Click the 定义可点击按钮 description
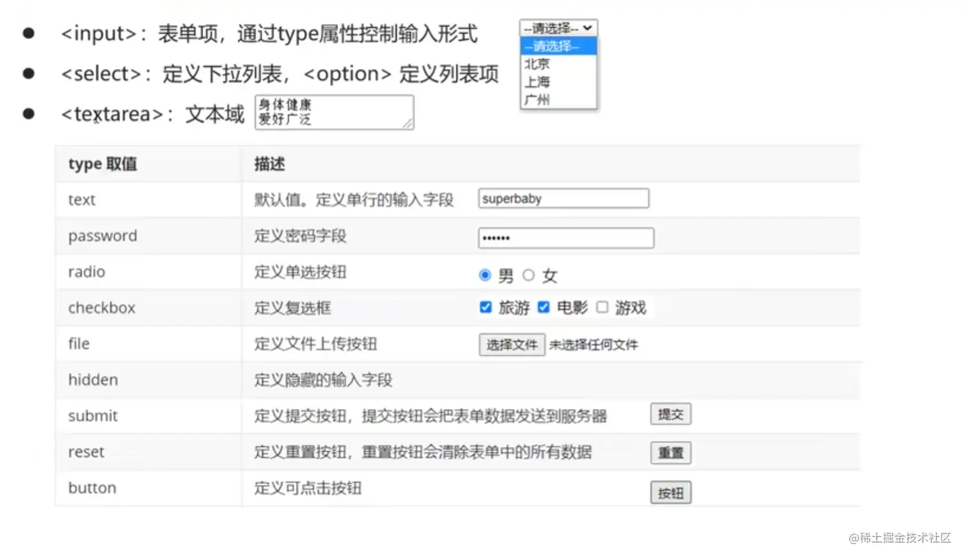Screen dimensions: 967x560 (x=308, y=488)
